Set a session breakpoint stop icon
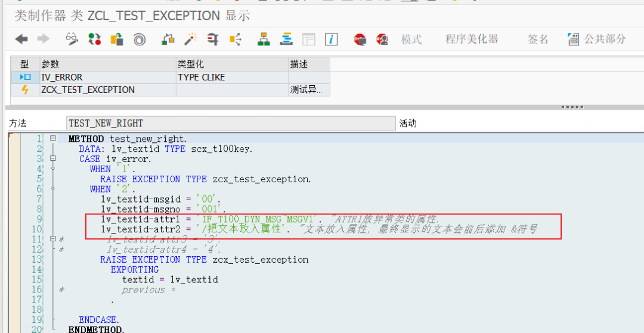644x333 pixels. pyautogui.click(x=360, y=39)
